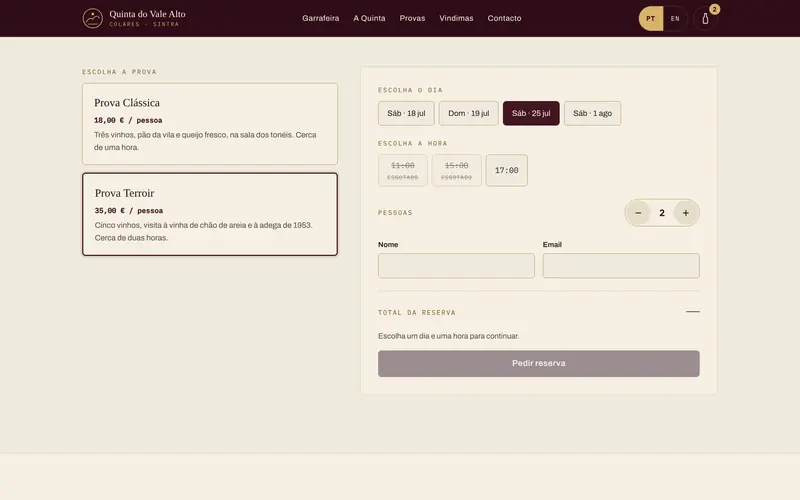Navigate to Vindimas
Viewport: 800px width, 500px height.
coord(456,18)
